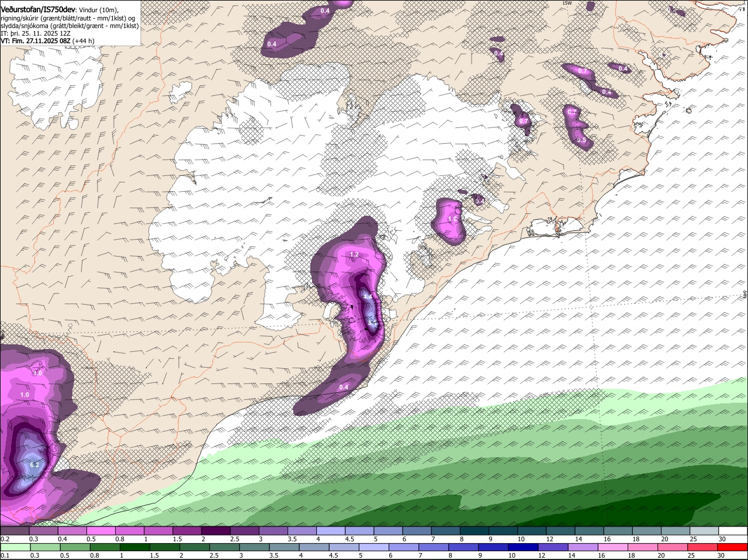748x560 pixels.
Task: Select snow legend swatch between 12 and 14
Action: [x=561, y=531]
